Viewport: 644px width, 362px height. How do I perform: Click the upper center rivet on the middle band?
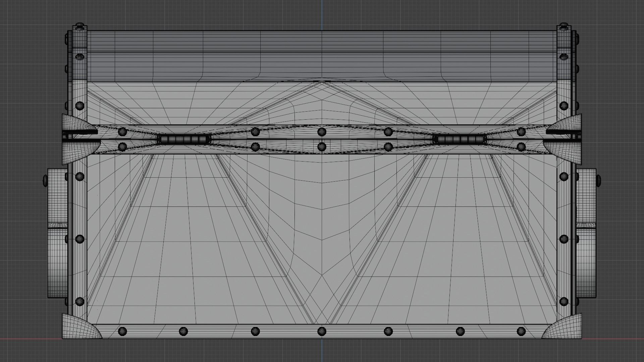point(322,131)
